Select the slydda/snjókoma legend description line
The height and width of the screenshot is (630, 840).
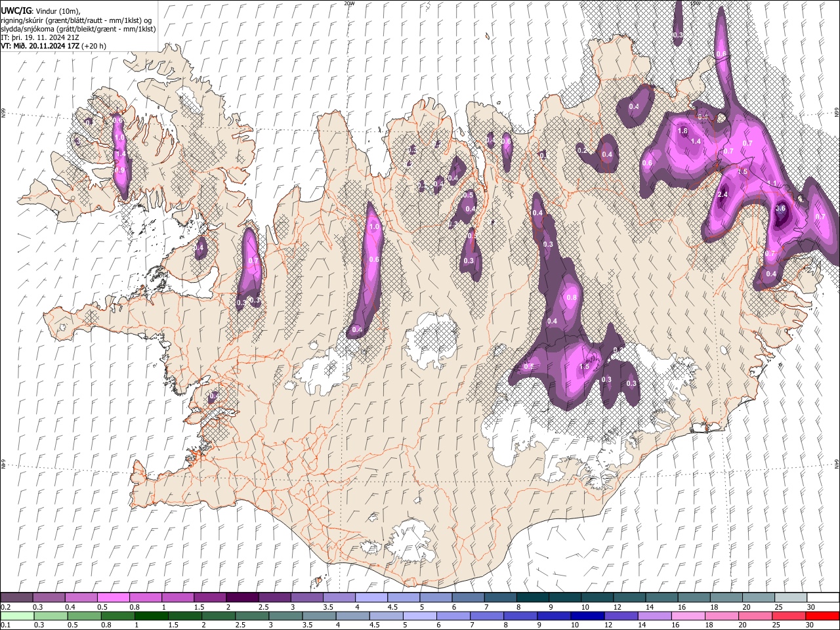(78, 29)
